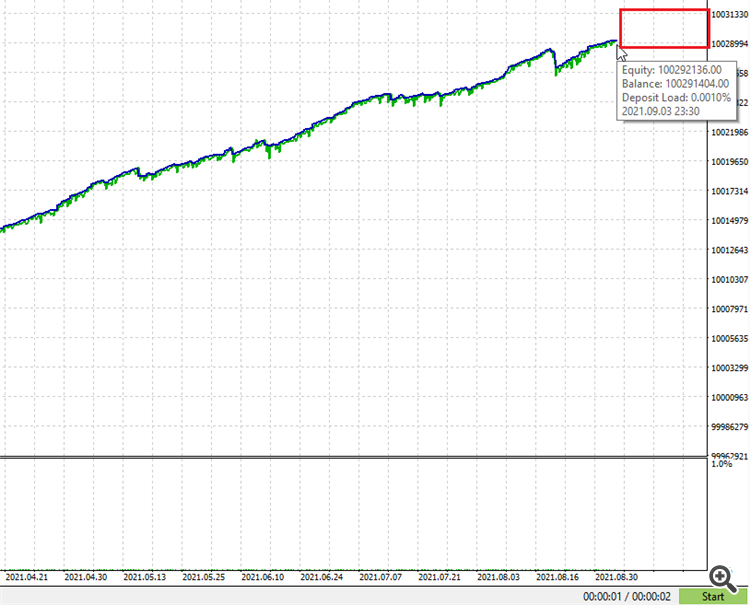Click the magnifier zoom icon

[x=722, y=577]
